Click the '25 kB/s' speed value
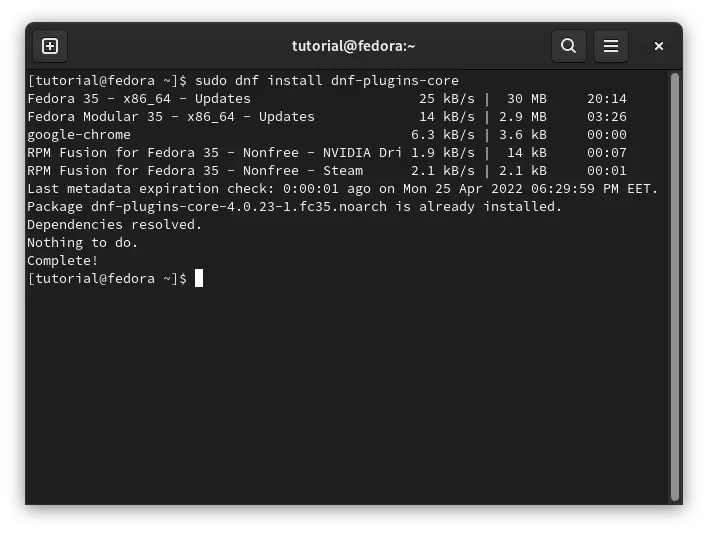The width and height of the screenshot is (708, 533). click(447, 99)
